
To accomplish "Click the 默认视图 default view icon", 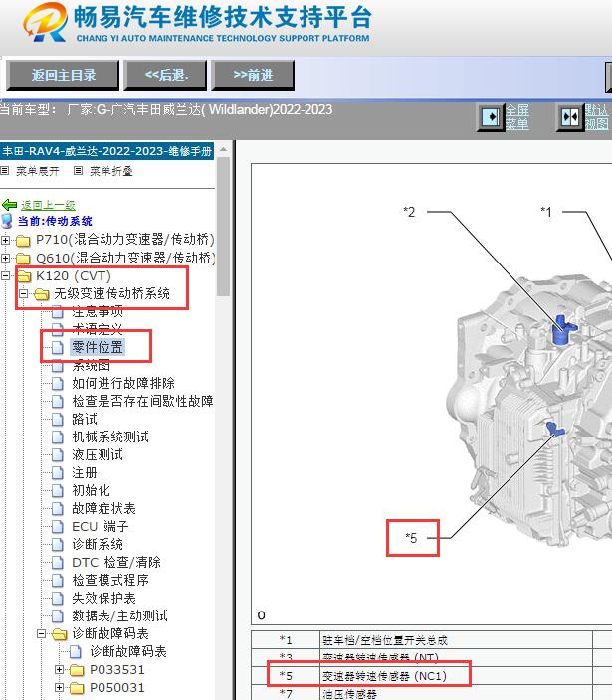I will coord(570,117).
